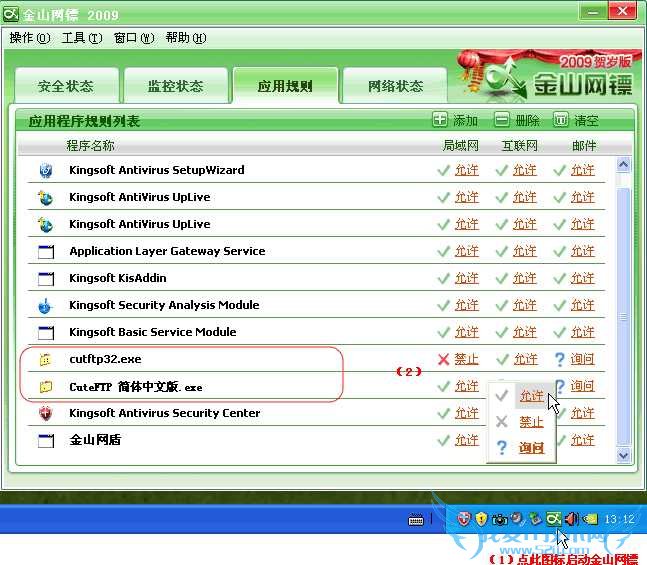The width and height of the screenshot is (647, 565).
Task: Open Kingsoft NetGuard tray icon in taskbar
Action: [553, 519]
